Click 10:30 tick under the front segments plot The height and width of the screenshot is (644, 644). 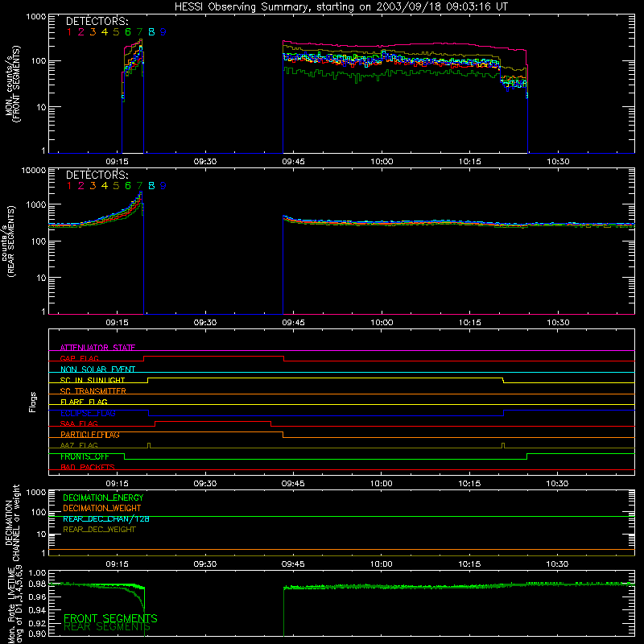click(558, 162)
